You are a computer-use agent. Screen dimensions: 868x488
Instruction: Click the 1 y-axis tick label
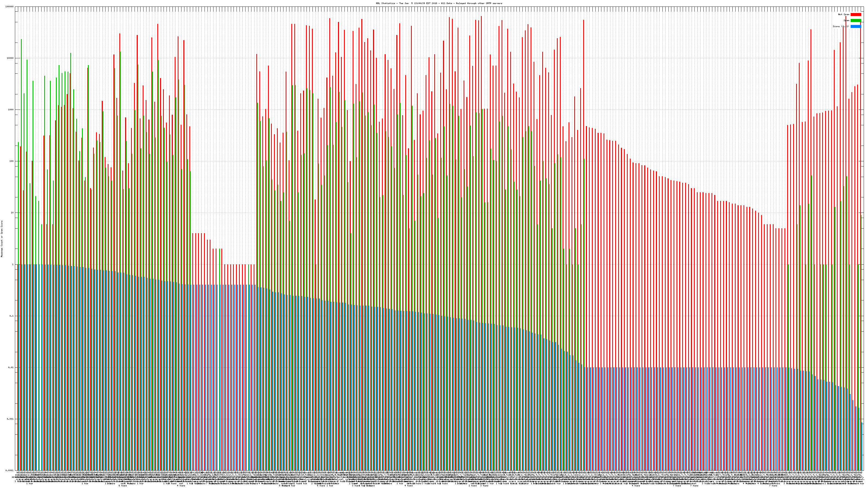[13, 264]
